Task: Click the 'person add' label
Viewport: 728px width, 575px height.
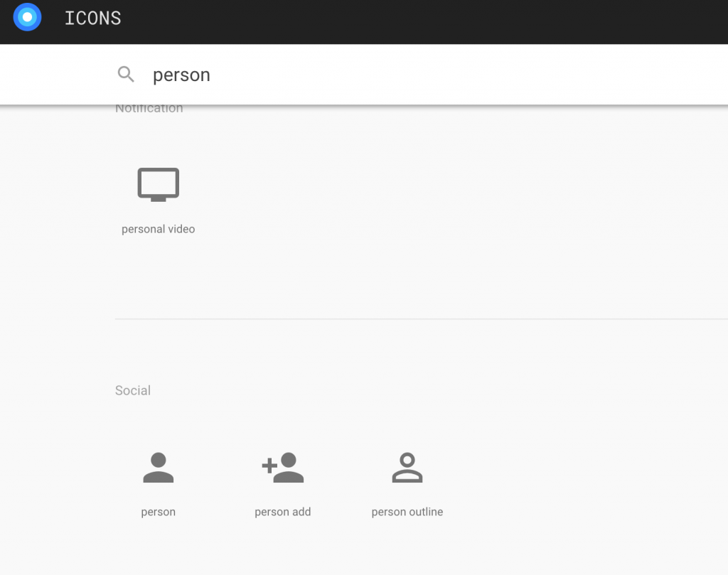Action: (x=283, y=512)
